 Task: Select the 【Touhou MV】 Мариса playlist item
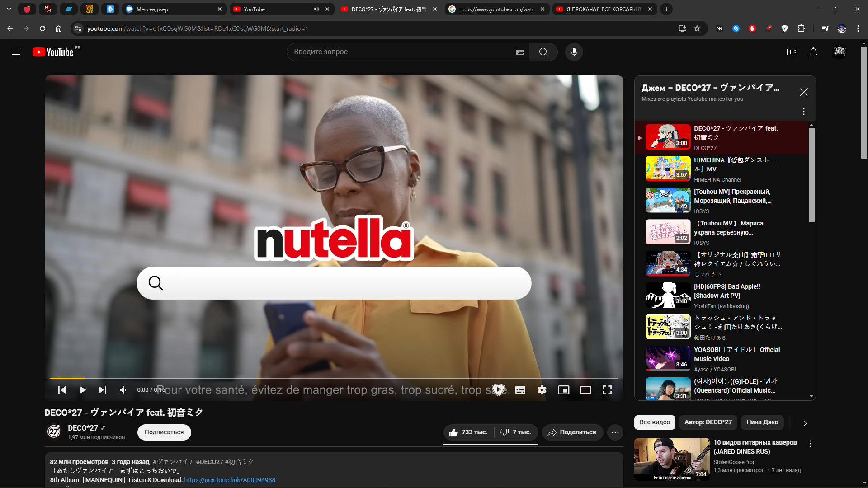pos(721,233)
